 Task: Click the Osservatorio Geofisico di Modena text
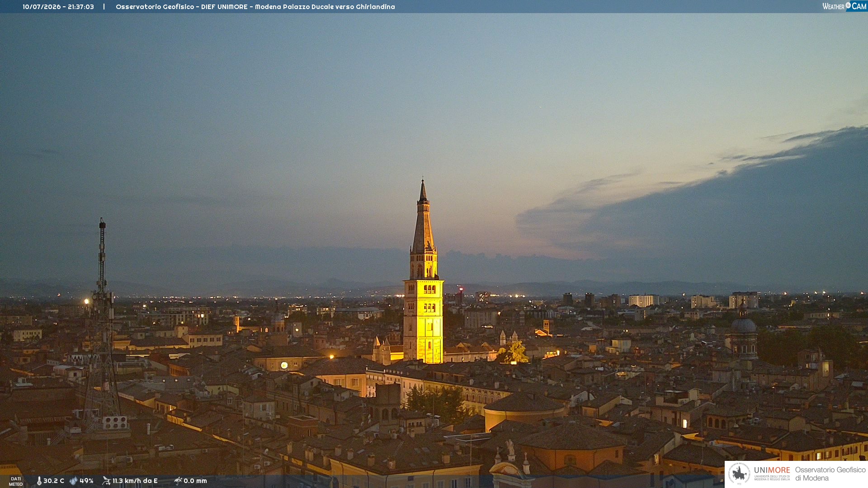[830, 474]
